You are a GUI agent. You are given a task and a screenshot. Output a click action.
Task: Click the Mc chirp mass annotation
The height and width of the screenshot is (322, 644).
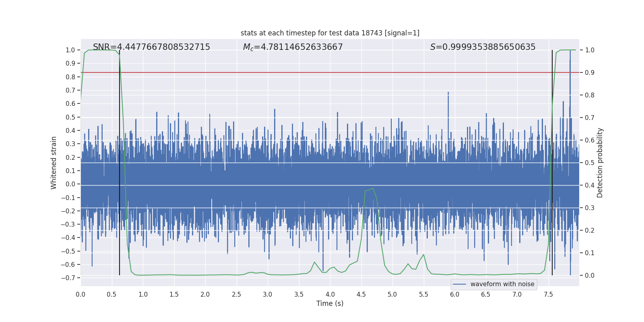293,47
